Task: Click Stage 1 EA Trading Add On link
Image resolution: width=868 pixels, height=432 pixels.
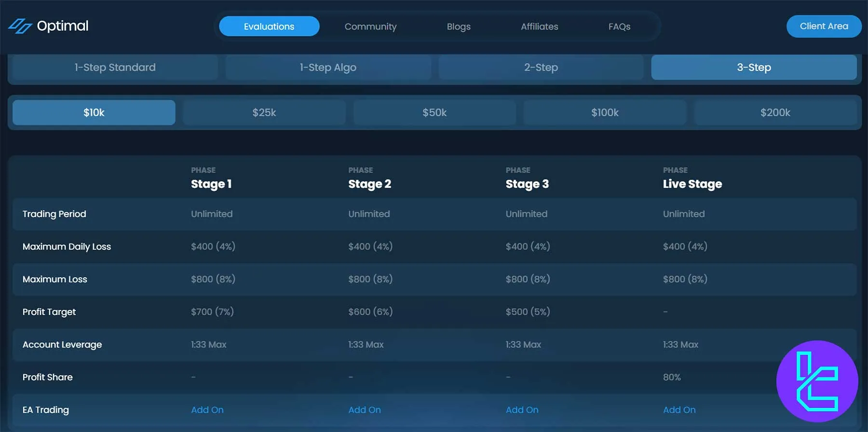Action: (x=207, y=410)
